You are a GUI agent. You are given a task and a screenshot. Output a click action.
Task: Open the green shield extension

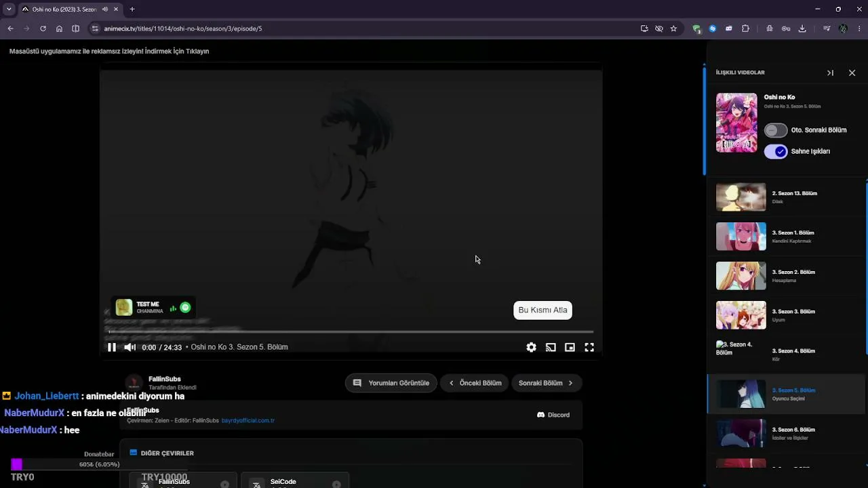click(x=696, y=28)
